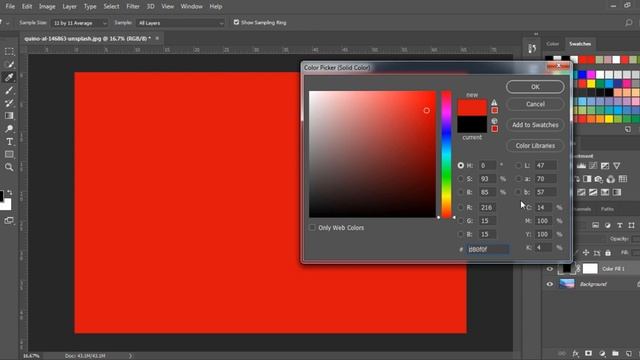Add a Curves adjustment
640x360 pixels.
(593, 166)
